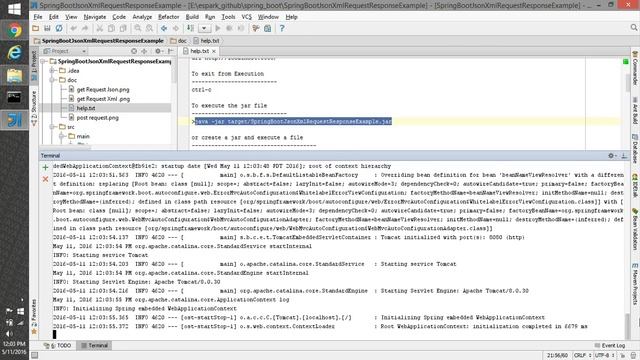Change CRLF line separator in status bar
640x360 pixels.
[582, 356]
